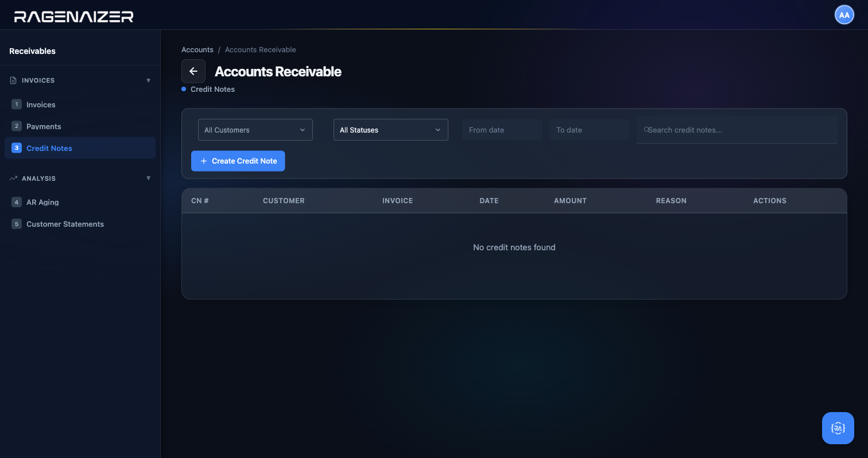Screen dimensions: 868x458
Task: Select Credit Notes in sidebar
Action: [80, 148]
